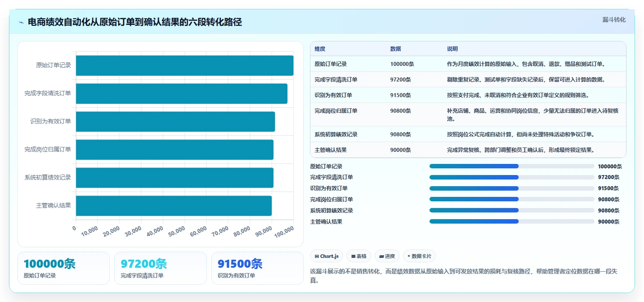Click the 50,000 x-axis tick label
The width and height of the screenshot is (644, 302).
pyautogui.click(x=177, y=231)
